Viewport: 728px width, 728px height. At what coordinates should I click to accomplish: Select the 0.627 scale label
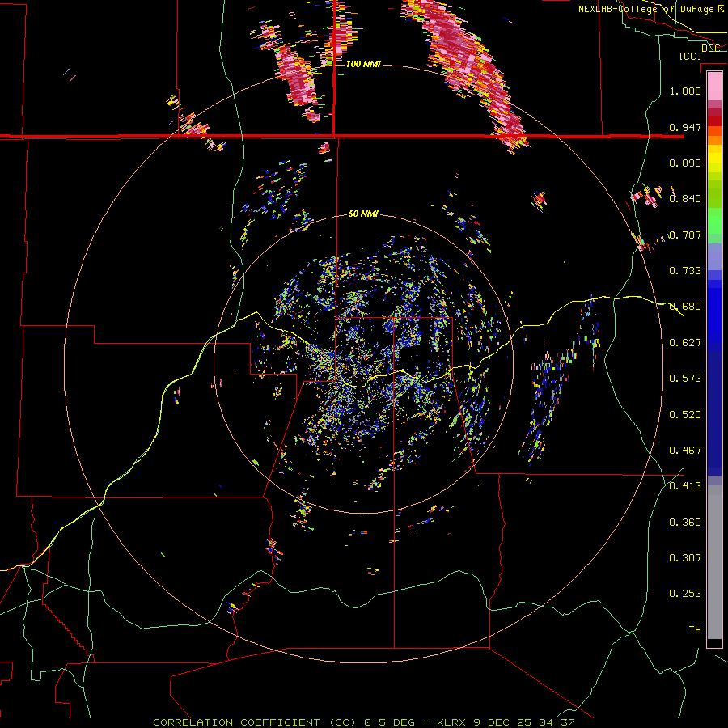tap(685, 343)
